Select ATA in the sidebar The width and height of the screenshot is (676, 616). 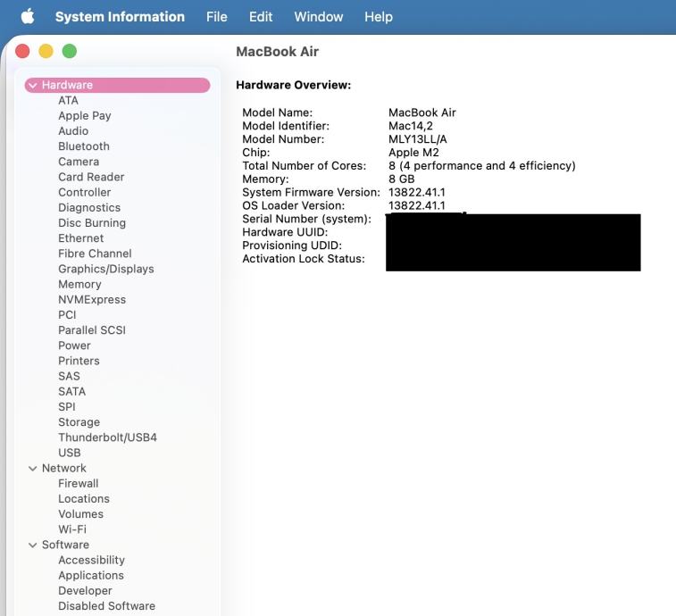68,101
